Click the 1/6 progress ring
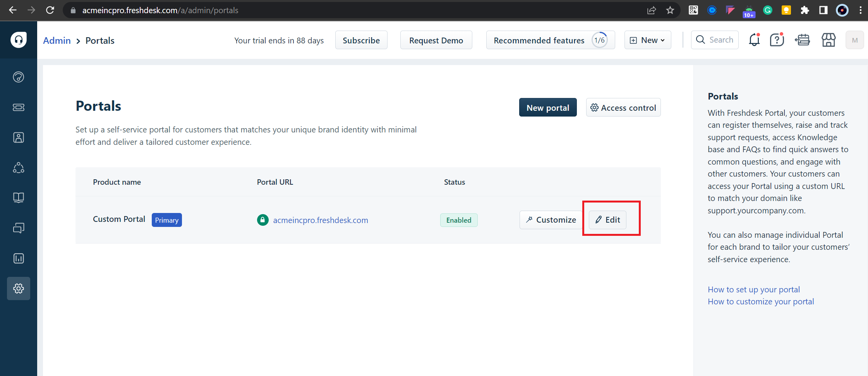The height and width of the screenshot is (376, 868). [x=600, y=40]
